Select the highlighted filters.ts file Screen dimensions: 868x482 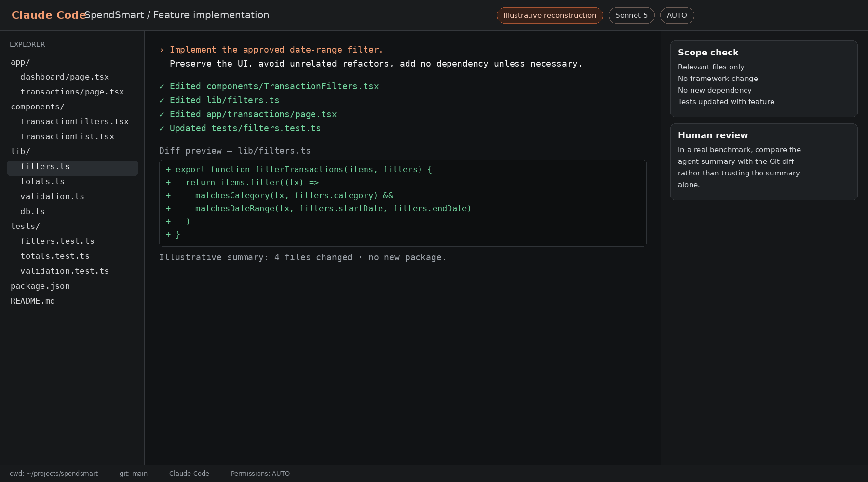point(72,168)
